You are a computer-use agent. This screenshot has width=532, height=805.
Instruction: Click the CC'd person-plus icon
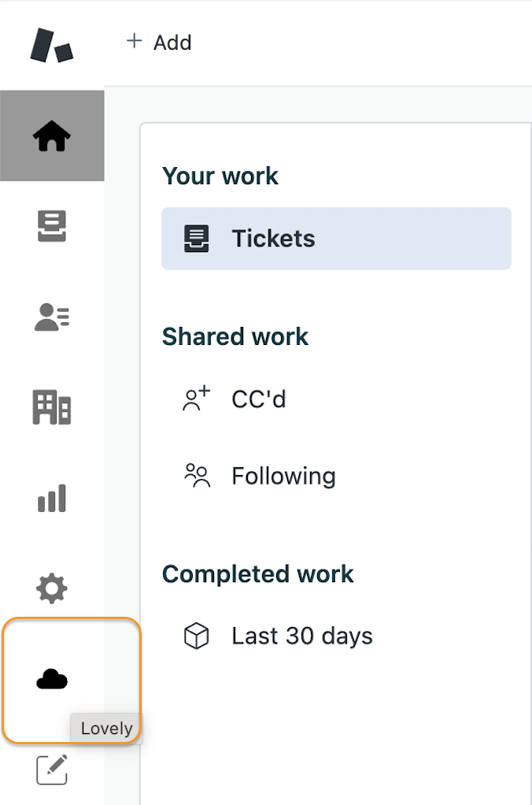tap(197, 399)
